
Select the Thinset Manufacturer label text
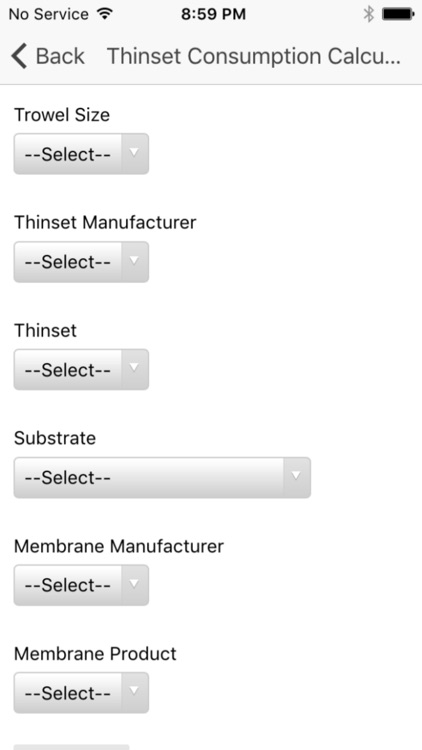point(105,222)
